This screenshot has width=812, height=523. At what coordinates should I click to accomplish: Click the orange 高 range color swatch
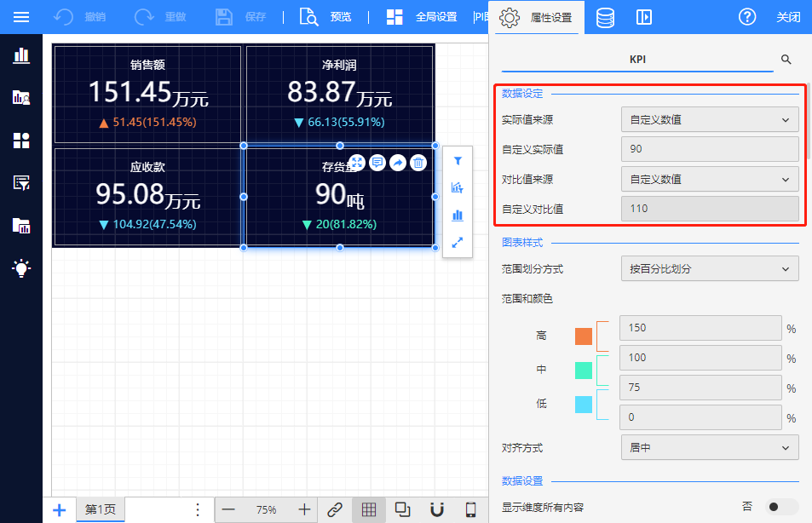pyautogui.click(x=584, y=336)
